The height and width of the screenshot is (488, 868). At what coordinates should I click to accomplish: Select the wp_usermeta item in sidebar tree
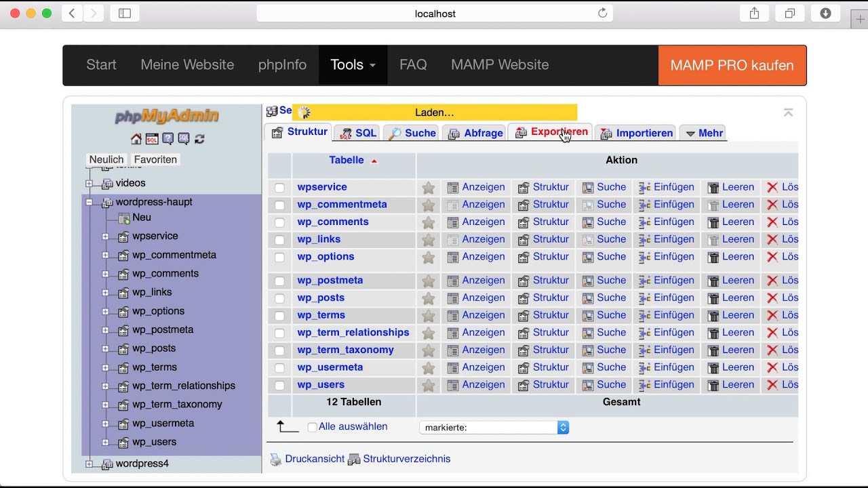pos(163,424)
